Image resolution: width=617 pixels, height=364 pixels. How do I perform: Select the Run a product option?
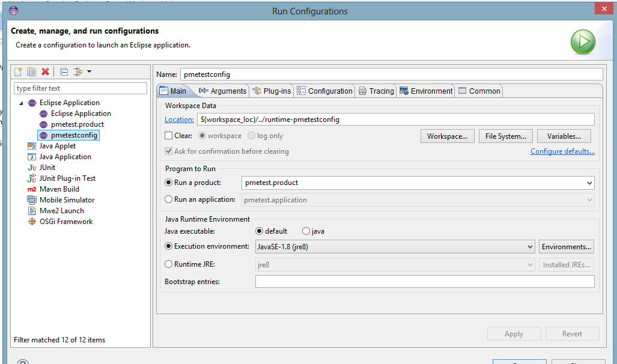[x=168, y=183]
